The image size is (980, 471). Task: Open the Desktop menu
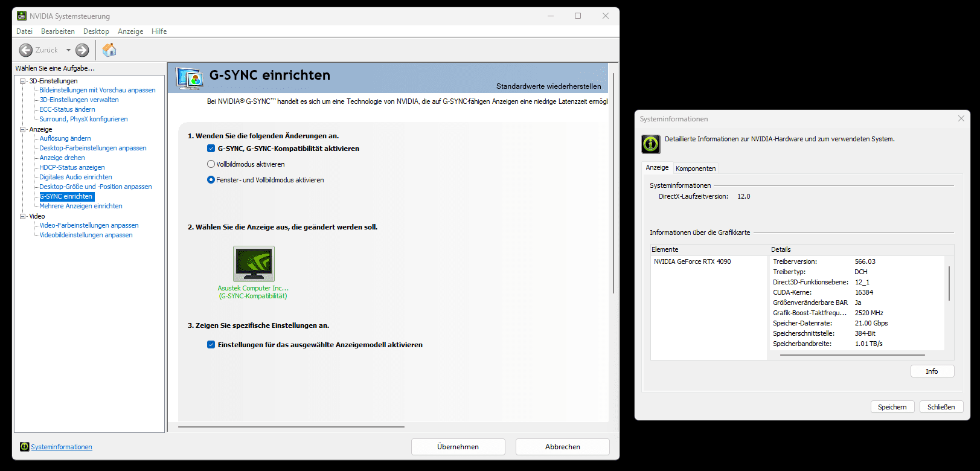pos(96,31)
